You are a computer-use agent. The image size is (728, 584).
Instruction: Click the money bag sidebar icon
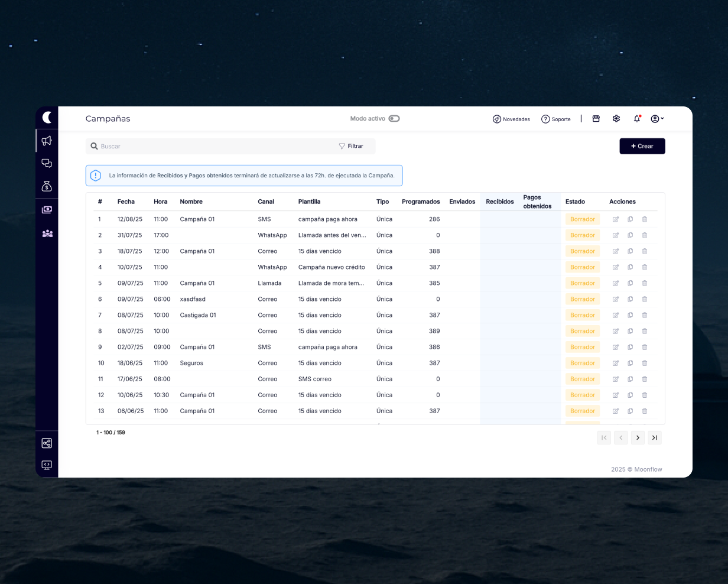[x=47, y=186]
